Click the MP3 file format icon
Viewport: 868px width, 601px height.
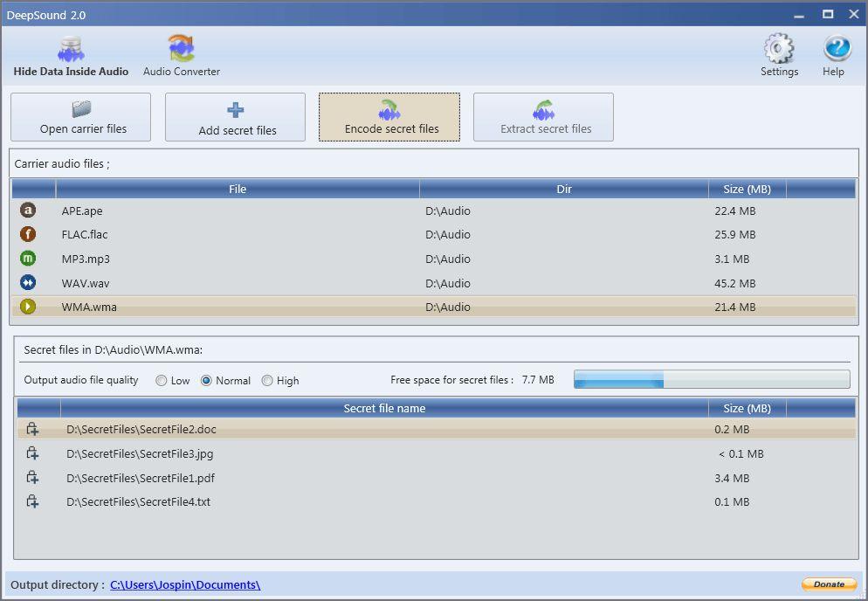[28, 259]
